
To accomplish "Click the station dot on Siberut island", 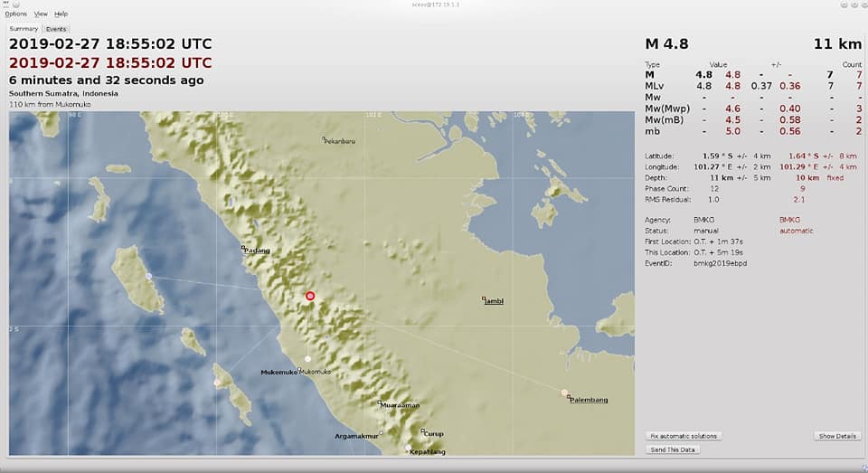I will 148,275.
